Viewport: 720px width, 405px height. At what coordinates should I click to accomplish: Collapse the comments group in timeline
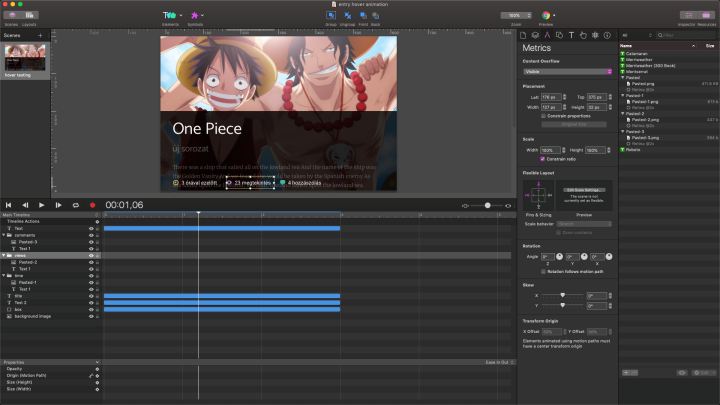pyautogui.click(x=4, y=235)
